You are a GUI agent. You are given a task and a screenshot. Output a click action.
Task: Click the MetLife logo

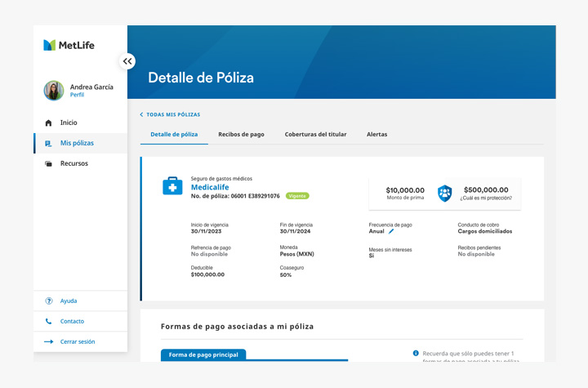point(69,45)
